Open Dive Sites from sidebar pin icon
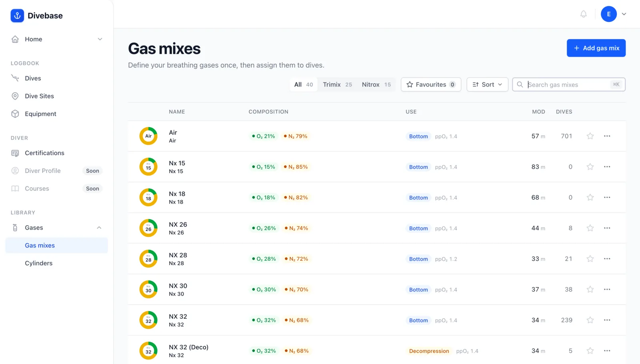The height and width of the screenshot is (364, 640). [15, 96]
